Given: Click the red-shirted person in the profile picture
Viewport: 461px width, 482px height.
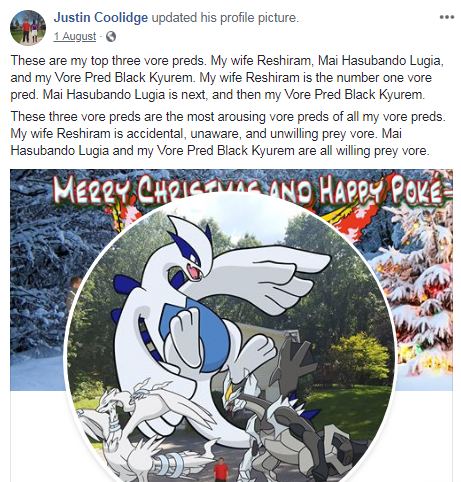Looking at the screenshot, I should [x=221, y=470].
